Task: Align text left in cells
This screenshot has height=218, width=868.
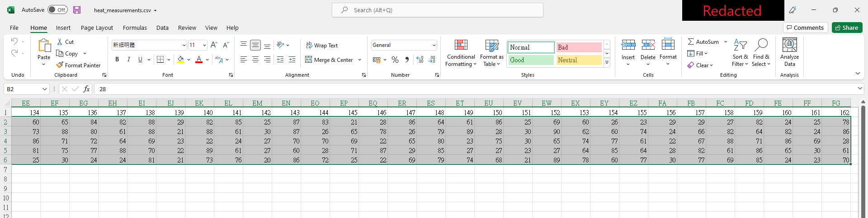Action: point(244,59)
